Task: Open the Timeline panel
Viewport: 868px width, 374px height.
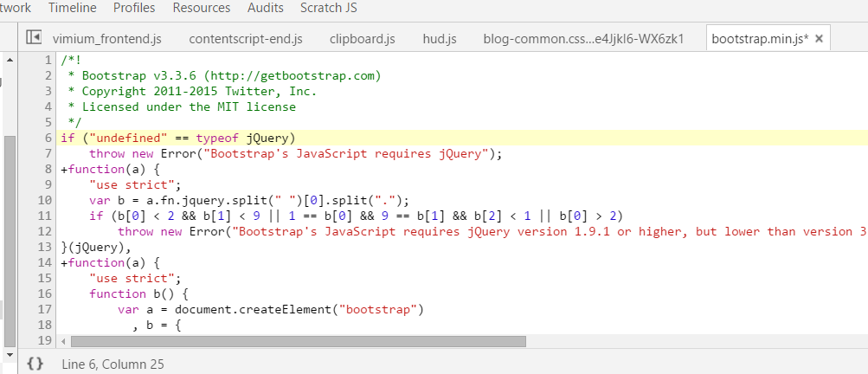Action: click(x=73, y=8)
